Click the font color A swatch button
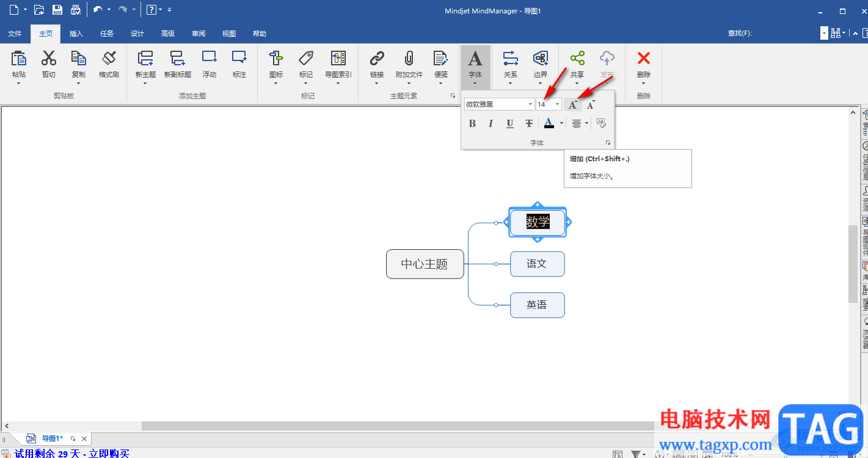 pos(549,123)
